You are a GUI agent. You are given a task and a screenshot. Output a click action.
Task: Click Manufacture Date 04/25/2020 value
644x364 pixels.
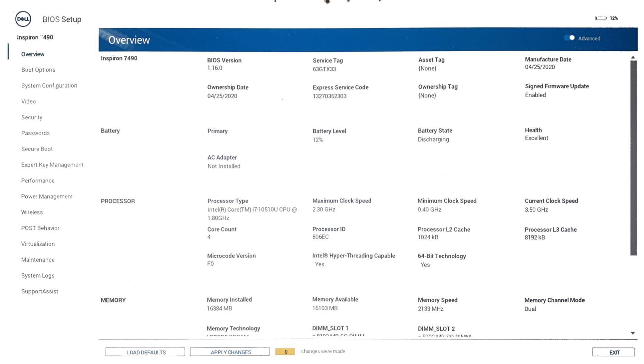pos(540,67)
